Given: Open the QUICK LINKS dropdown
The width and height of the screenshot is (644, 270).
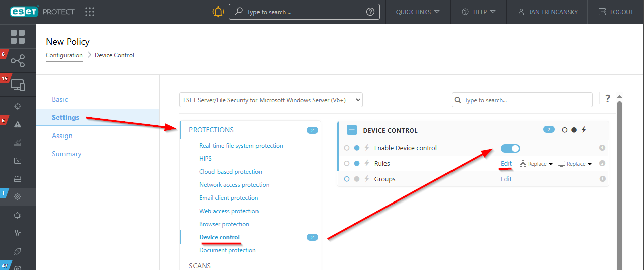Looking at the screenshot, I should click(x=417, y=12).
